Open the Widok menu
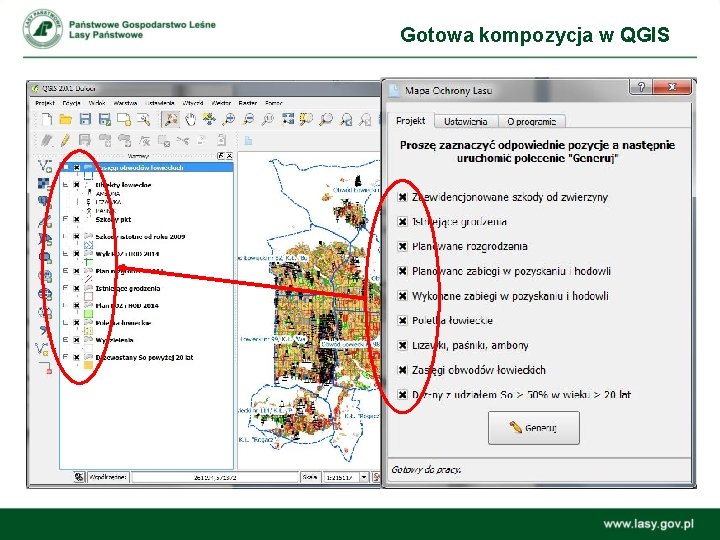Screen dimensions: 720x540 (x=97, y=103)
